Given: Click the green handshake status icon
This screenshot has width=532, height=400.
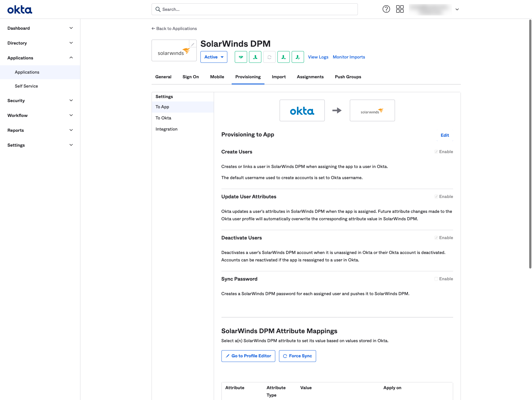Looking at the screenshot, I should coord(241,57).
